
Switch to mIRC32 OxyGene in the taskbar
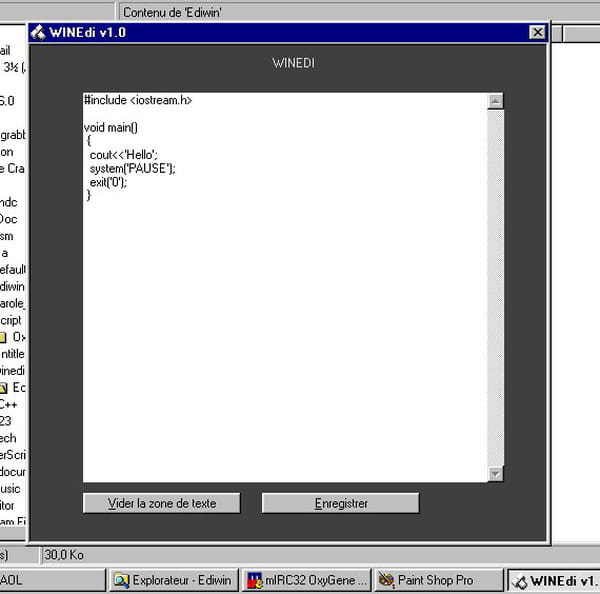[306, 580]
